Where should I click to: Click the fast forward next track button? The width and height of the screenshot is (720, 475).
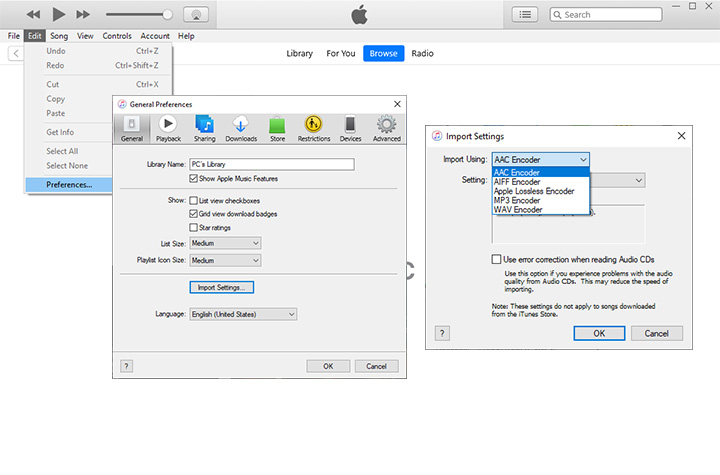(83, 15)
